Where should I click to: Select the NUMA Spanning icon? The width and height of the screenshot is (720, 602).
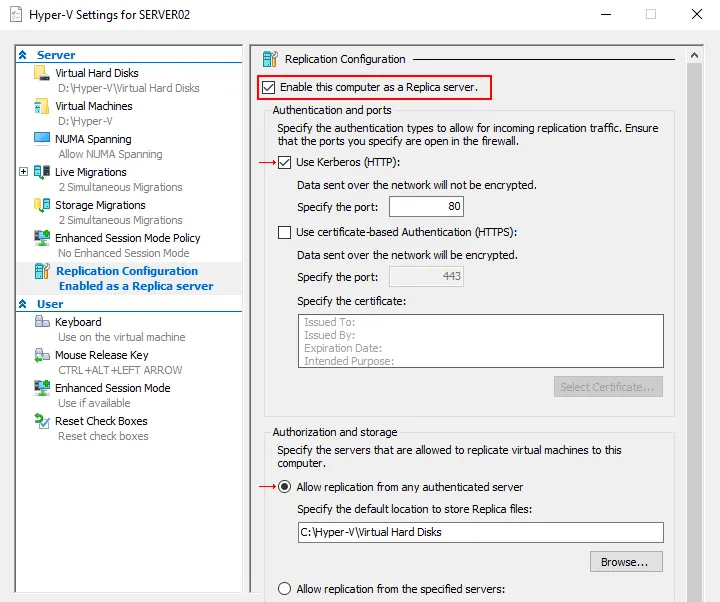(x=41, y=139)
